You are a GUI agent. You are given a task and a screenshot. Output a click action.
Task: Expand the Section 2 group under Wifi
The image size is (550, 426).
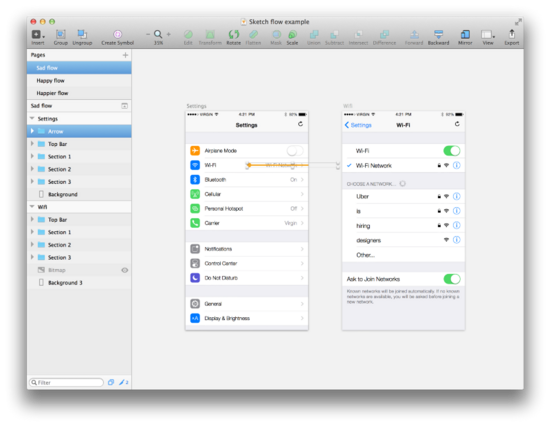tap(32, 245)
